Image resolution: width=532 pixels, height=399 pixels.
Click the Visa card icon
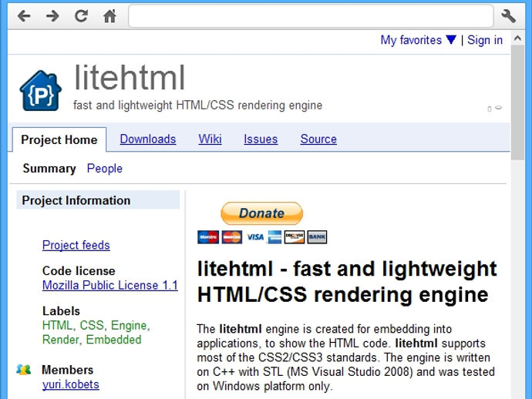(x=255, y=237)
